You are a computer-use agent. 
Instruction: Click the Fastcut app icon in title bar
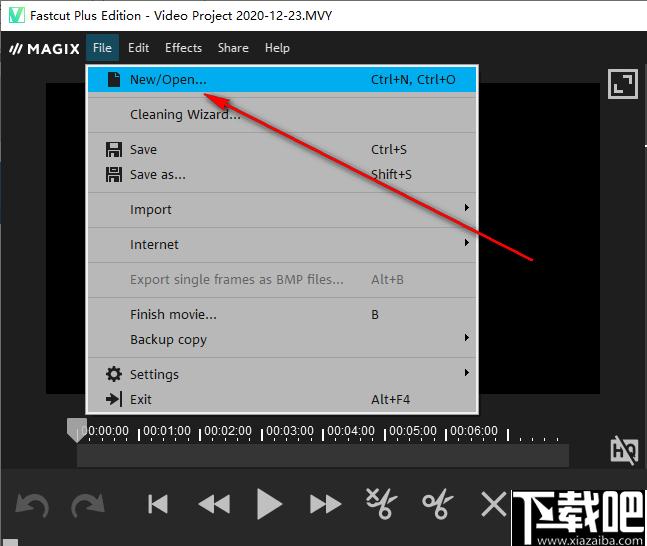17,15
